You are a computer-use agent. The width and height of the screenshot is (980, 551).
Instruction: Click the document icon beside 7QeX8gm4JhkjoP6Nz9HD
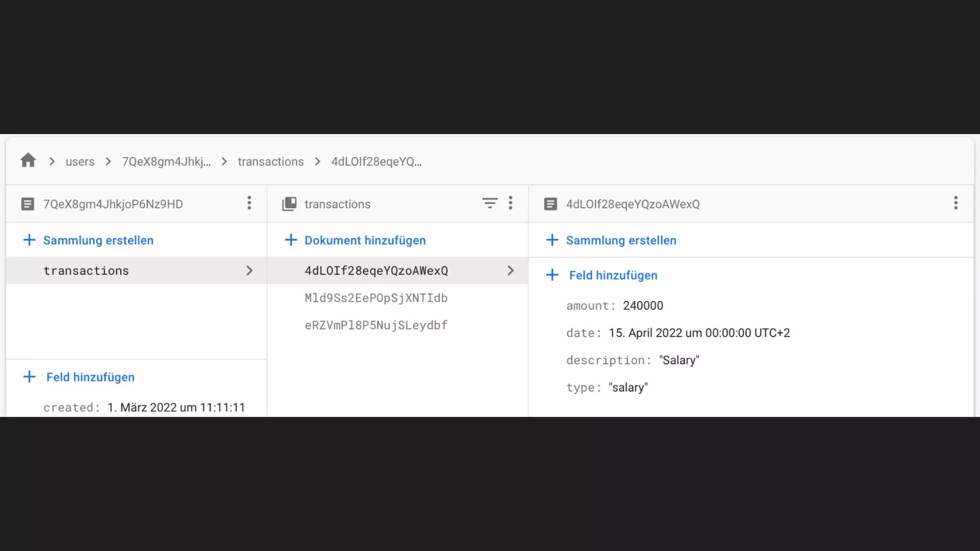point(28,204)
